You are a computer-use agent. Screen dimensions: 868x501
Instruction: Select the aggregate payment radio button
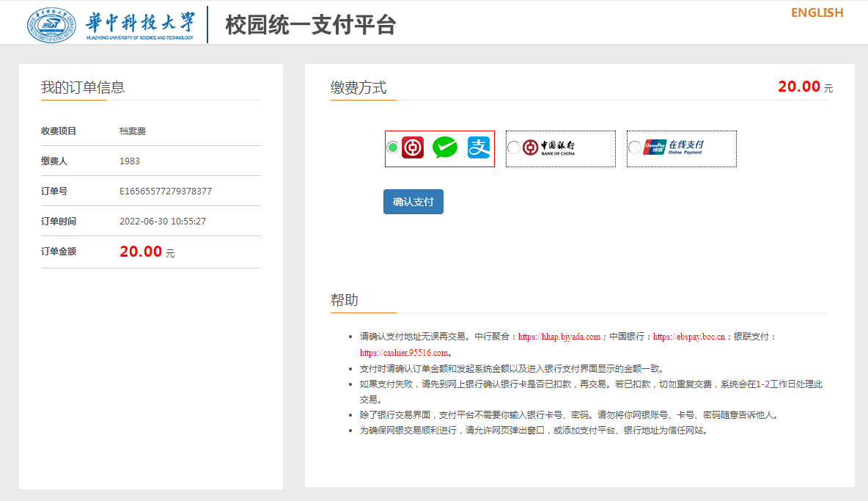tap(393, 147)
